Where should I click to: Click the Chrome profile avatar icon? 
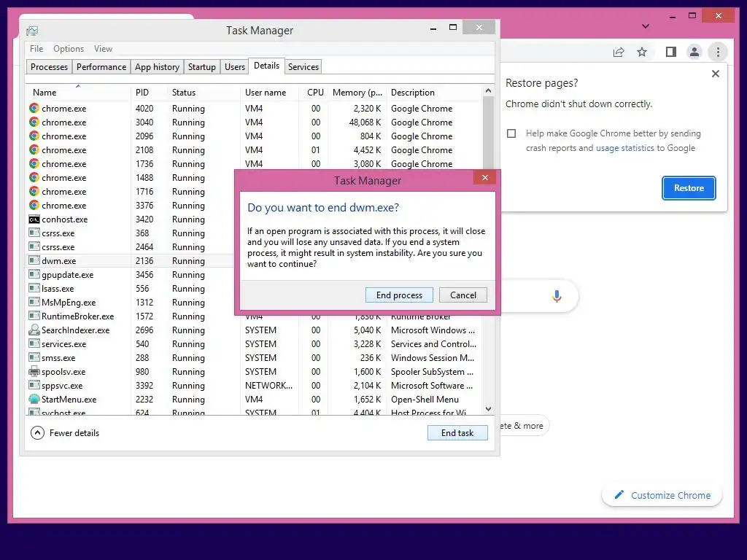click(x=694, y=52)
